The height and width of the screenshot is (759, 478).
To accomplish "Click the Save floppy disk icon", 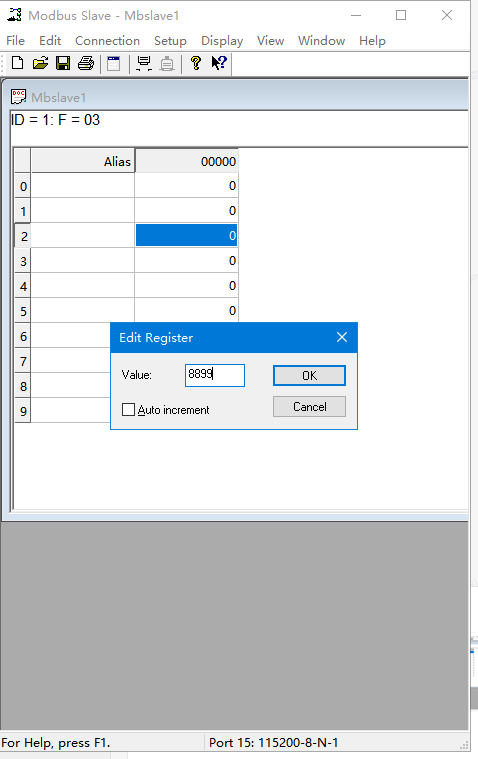I will click(x=63, y=63).
